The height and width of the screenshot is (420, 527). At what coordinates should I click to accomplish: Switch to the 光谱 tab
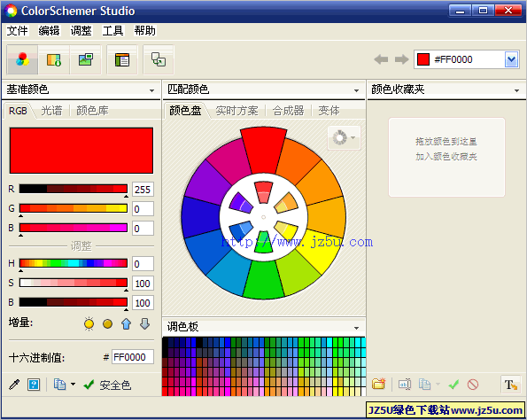pyautogui.click(x=51, y=110)
